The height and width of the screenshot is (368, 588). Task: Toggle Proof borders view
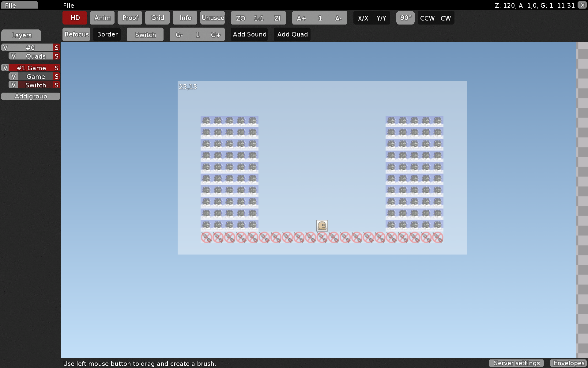[130, 18]
